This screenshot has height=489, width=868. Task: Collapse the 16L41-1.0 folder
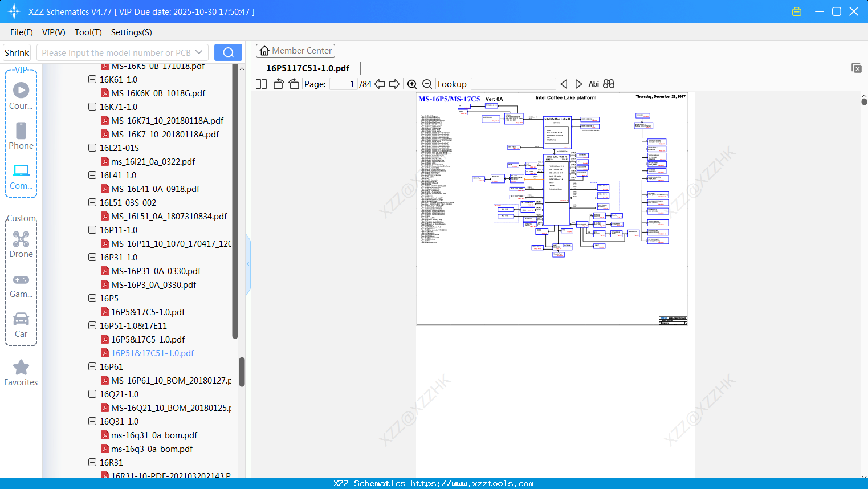click(x=92, y=175)
